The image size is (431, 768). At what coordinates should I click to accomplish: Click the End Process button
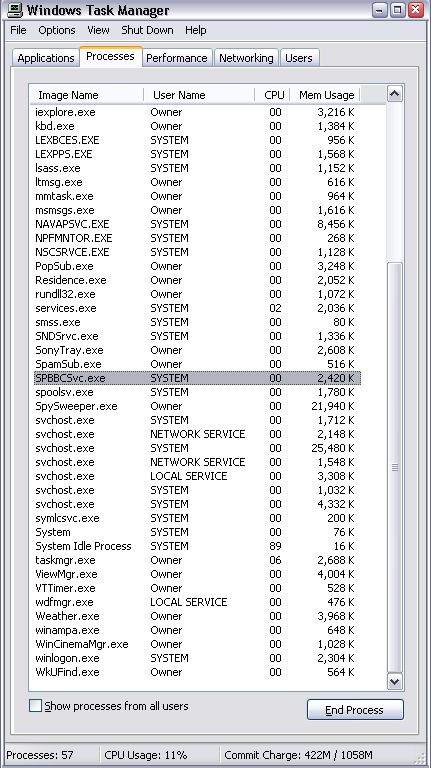click(355, 710)
